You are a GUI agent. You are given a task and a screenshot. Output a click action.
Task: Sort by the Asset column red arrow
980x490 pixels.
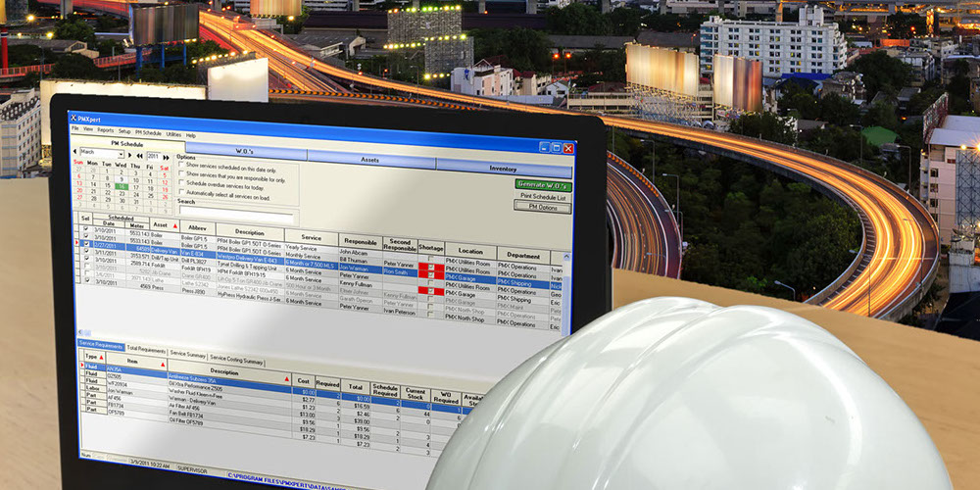pos(175,227)
